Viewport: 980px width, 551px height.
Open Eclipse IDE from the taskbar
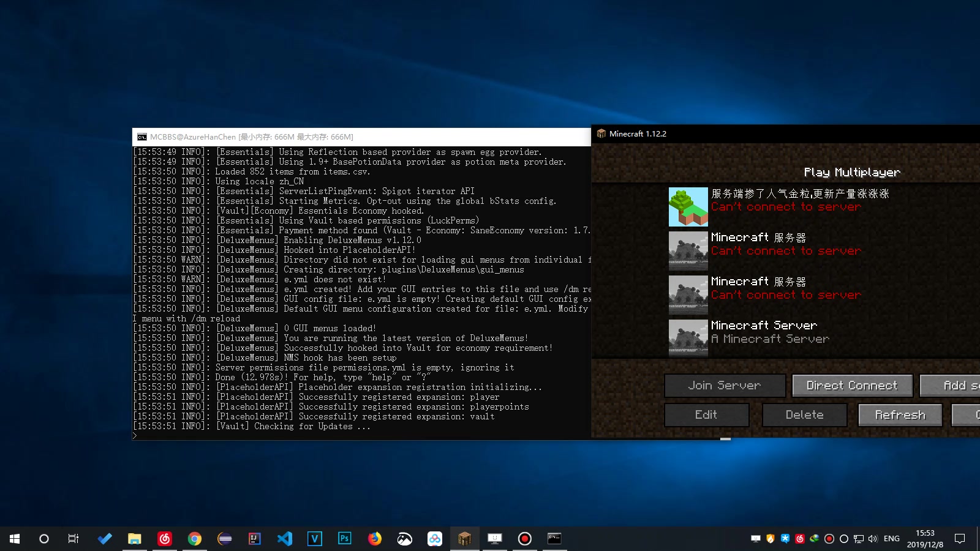225,539
